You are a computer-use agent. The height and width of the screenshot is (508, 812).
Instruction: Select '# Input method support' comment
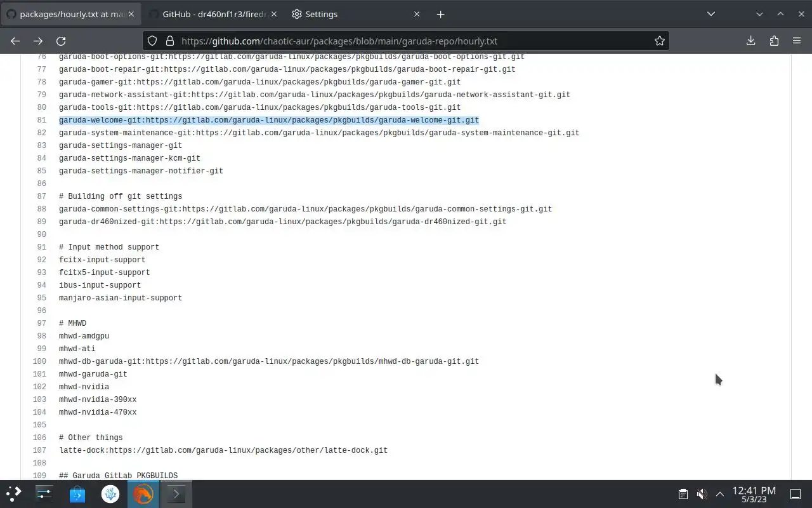109,247
